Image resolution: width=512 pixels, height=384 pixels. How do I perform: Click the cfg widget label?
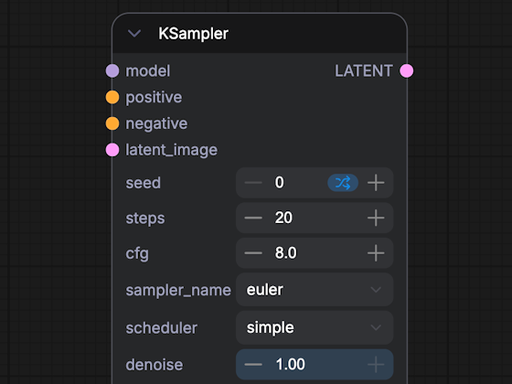137,254
